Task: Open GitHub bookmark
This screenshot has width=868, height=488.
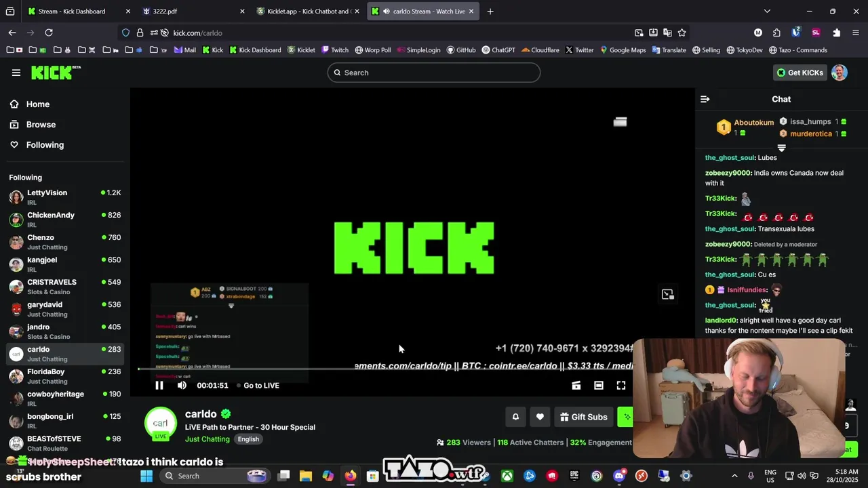Action: (x=461, y=50)
